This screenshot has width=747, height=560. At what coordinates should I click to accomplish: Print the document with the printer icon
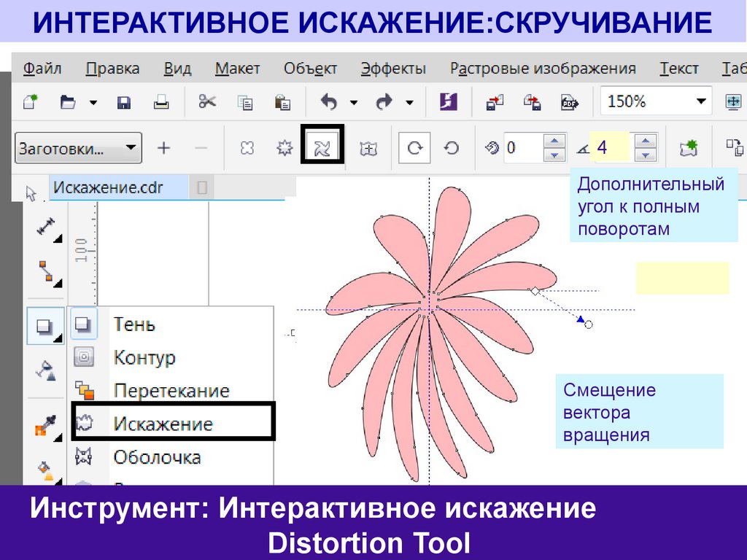click(161, 102)
